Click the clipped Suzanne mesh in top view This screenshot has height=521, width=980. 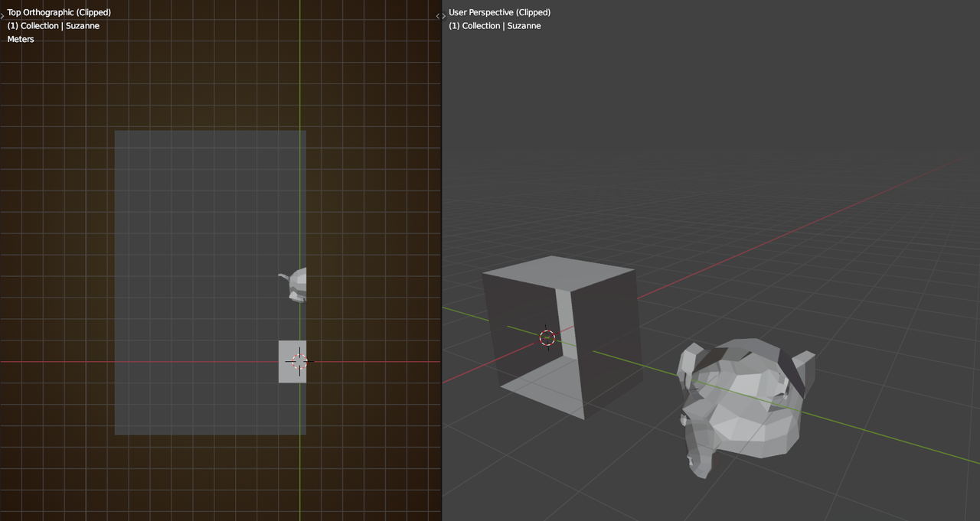tap(296, 284)
